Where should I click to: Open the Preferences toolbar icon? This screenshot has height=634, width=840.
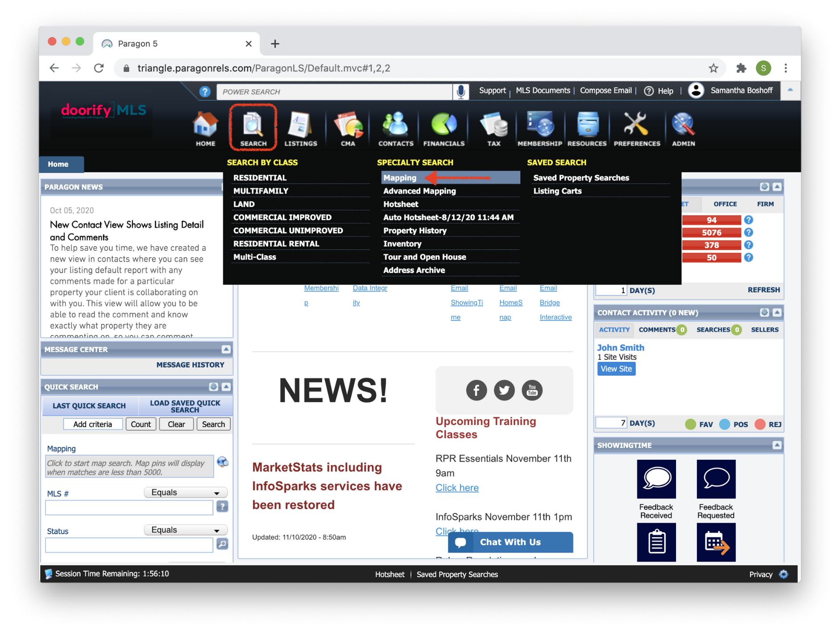pyautogui.click(x=637, y=129)
